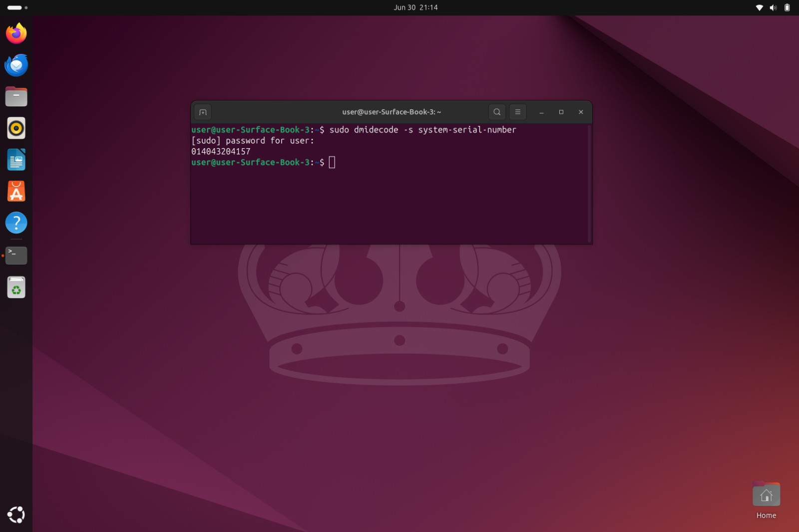Click the terminal's vertical scrollbar

click(590, 183)
